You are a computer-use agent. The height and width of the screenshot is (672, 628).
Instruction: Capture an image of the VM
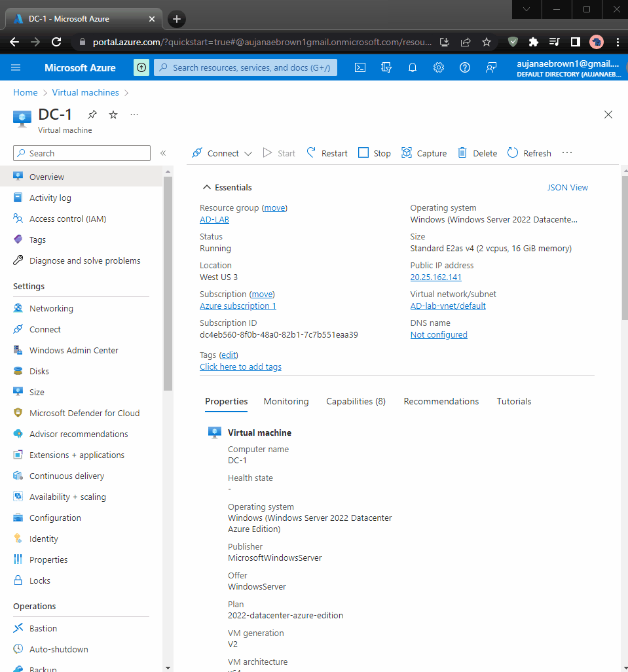coord(424,153)
